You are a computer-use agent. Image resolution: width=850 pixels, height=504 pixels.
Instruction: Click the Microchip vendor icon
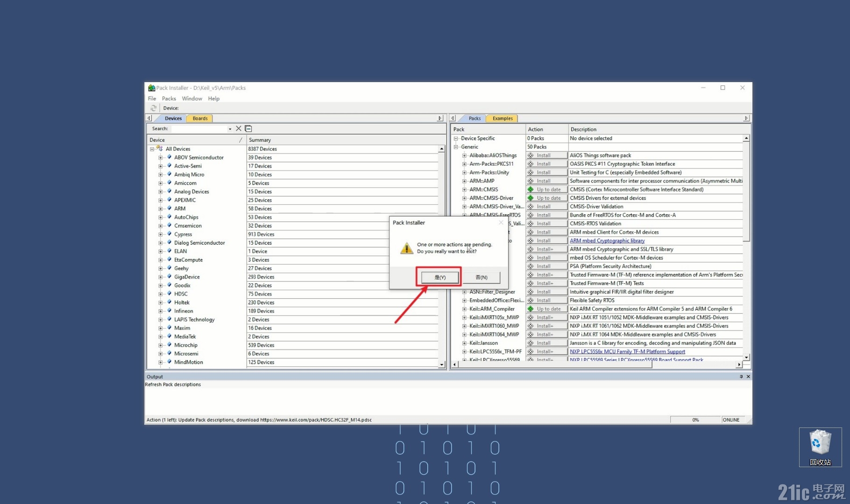169,345
